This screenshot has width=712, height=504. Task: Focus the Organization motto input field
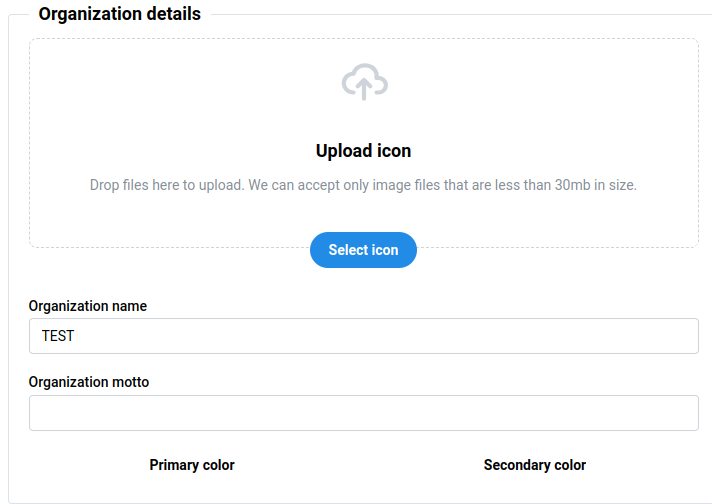coord(363,412)
